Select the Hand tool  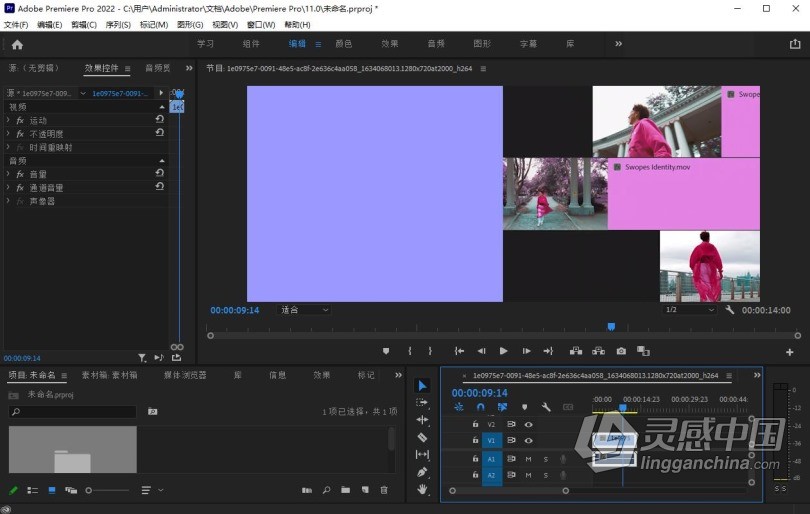(x=422, y=489)
